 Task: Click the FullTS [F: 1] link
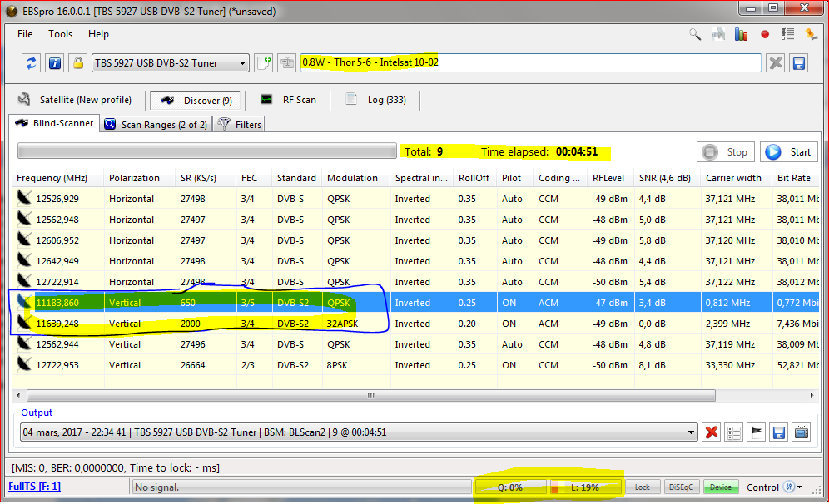pyautogui.click(x=34, y=487)
